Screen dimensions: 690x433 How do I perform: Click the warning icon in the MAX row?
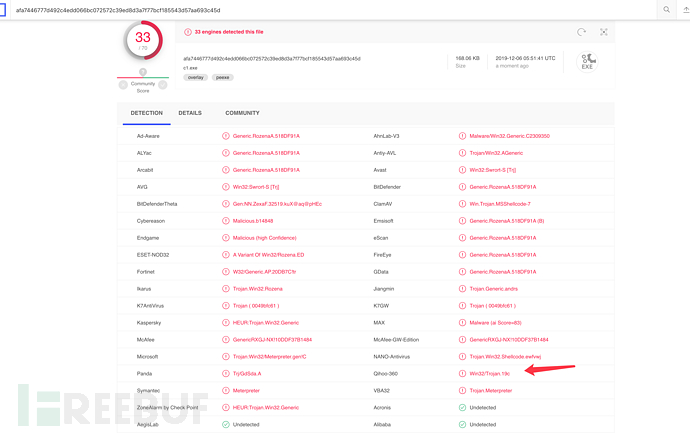[x=462, y=323]
